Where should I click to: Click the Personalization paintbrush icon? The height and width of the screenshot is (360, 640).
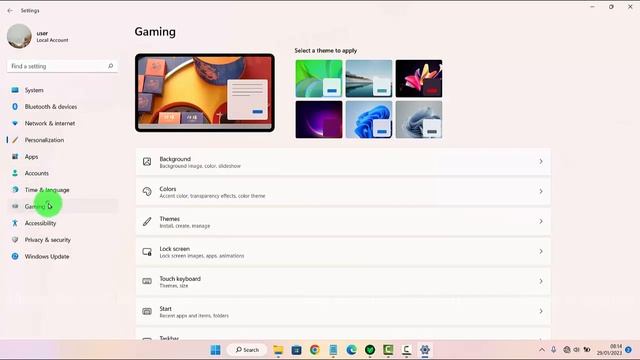(x=15, y=140)
